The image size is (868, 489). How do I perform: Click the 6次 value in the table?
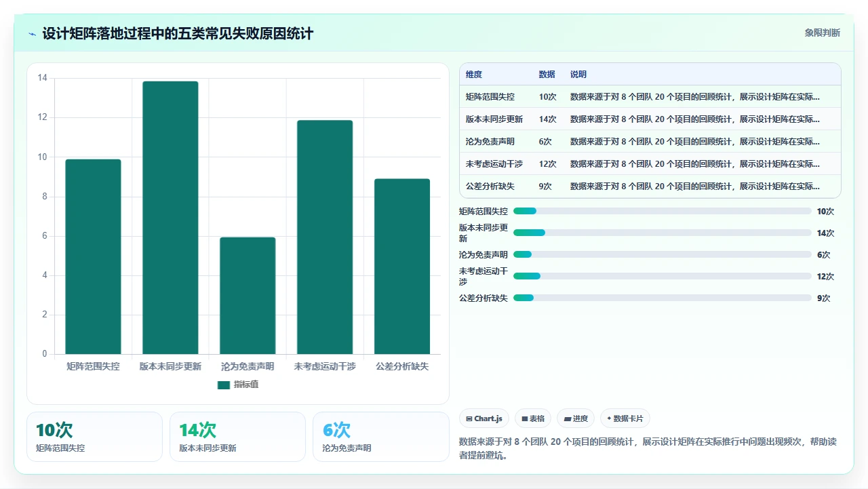click(545, 142)
